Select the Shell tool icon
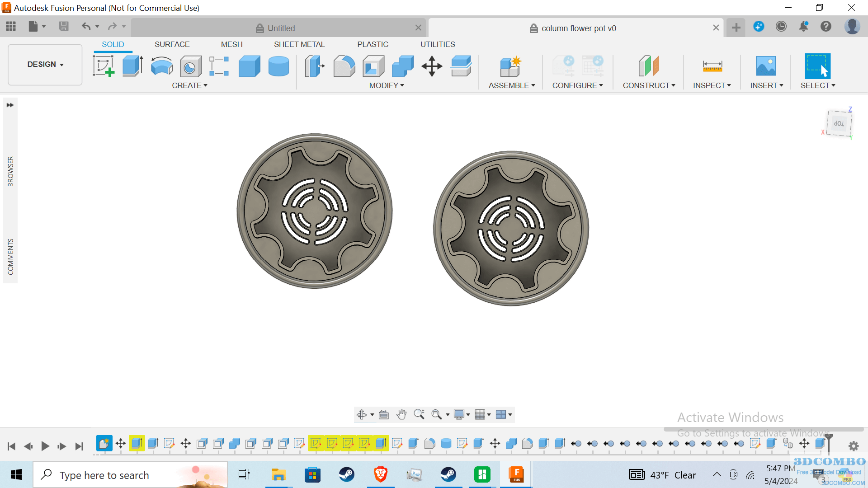The width and height of the screenshot is (868, 488). click(x=373, y=66)
